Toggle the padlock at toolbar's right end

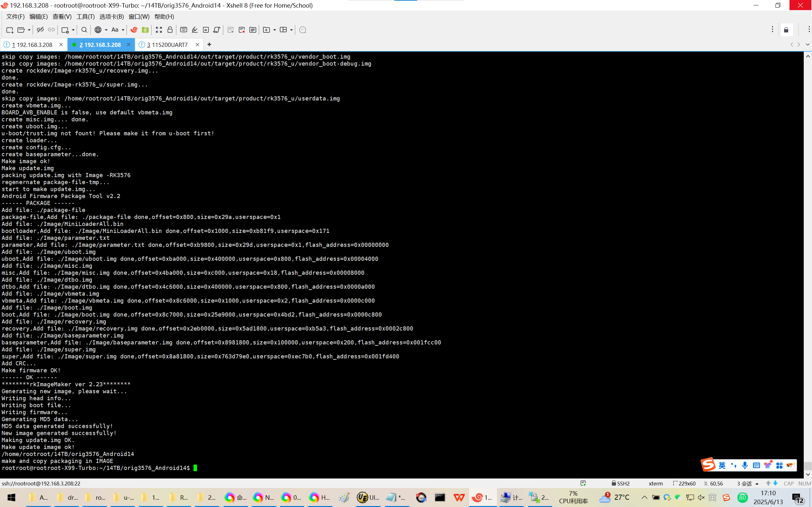786,30
